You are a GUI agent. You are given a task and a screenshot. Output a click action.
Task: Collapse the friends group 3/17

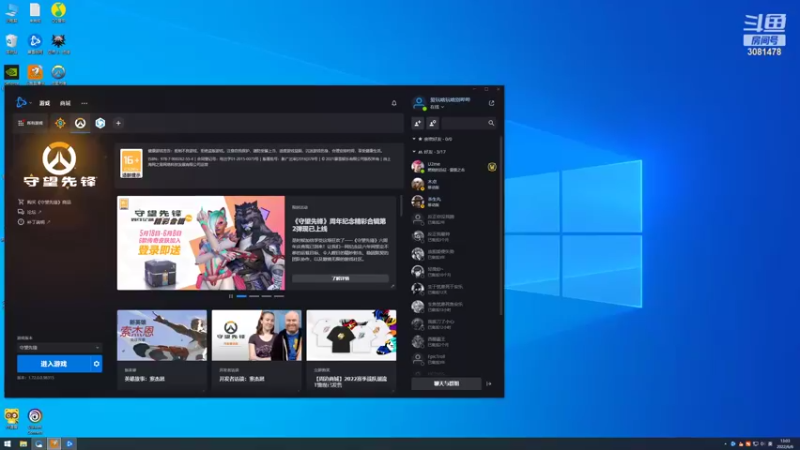point(429,152)
